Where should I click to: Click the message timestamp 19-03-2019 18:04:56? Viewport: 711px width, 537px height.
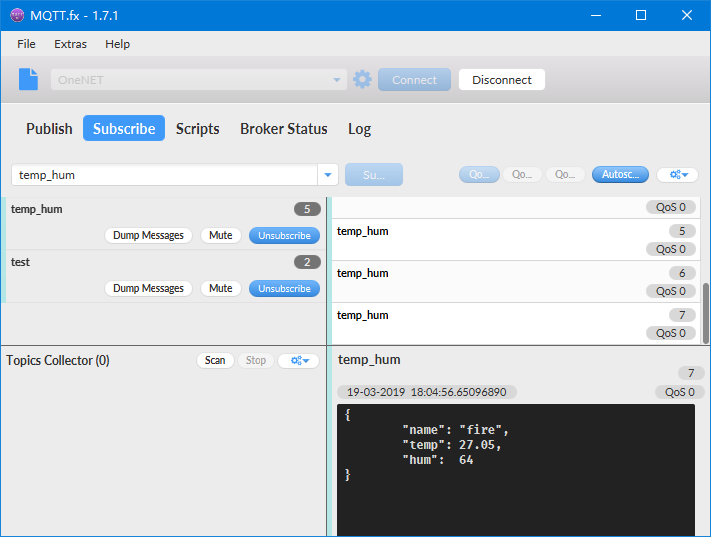427,392
